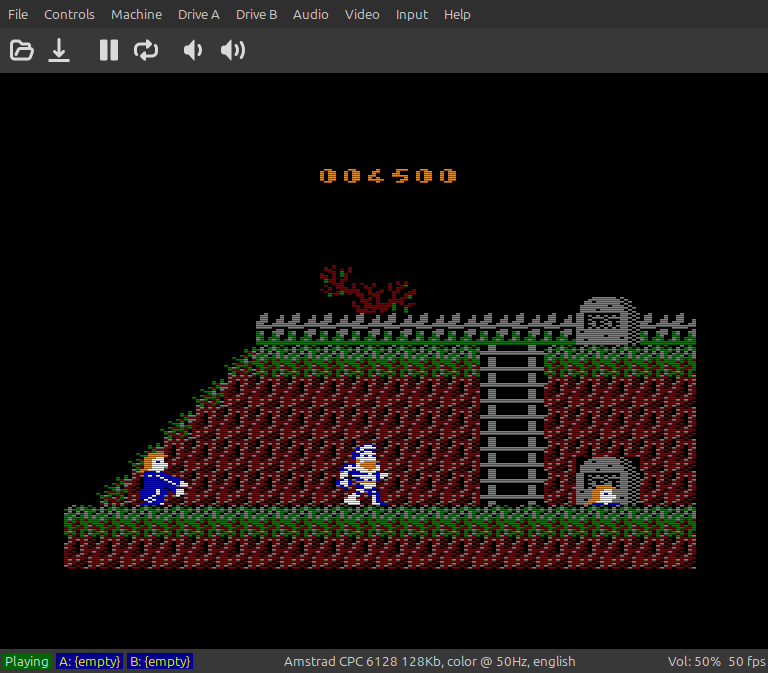Click the 004500 score display
The width and height of the screenshot is (768, 673).
click(x=388, y=176)
